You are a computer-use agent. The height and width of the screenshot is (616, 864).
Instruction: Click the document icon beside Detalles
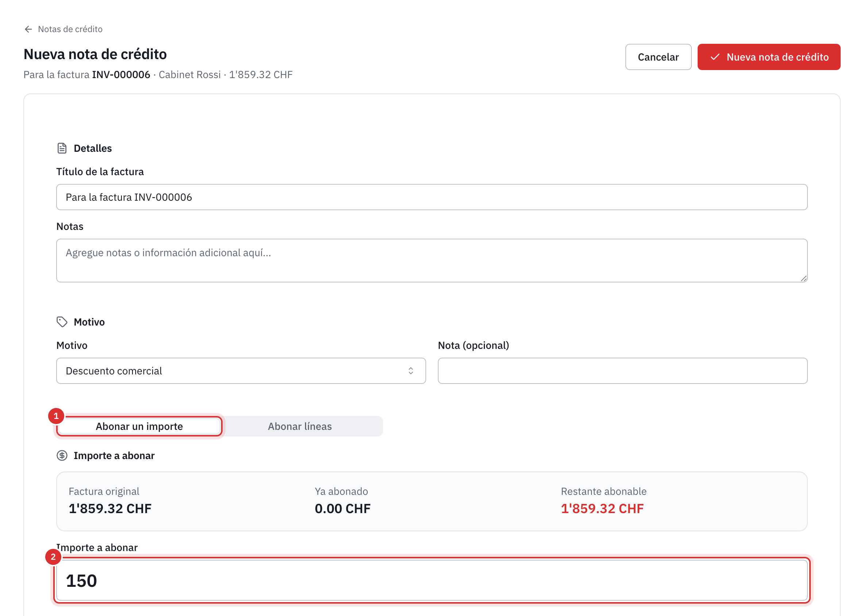62,148
